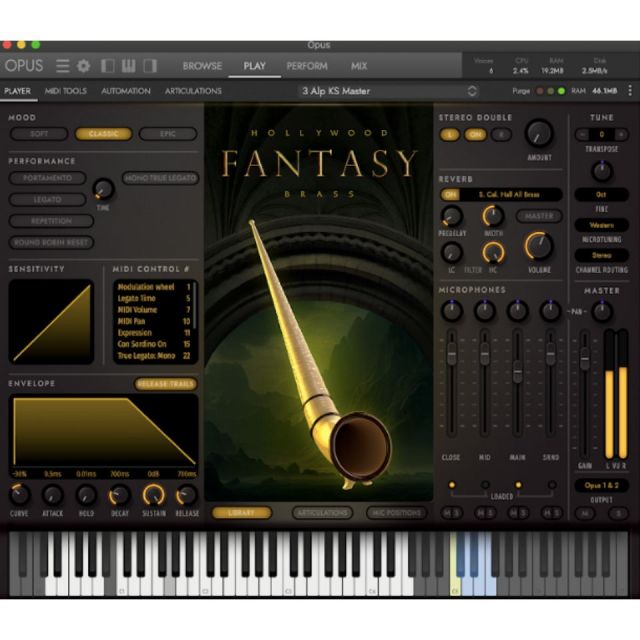640x640 pixels.
Task: Click the Performance Time knob
Action: [104, 189]
